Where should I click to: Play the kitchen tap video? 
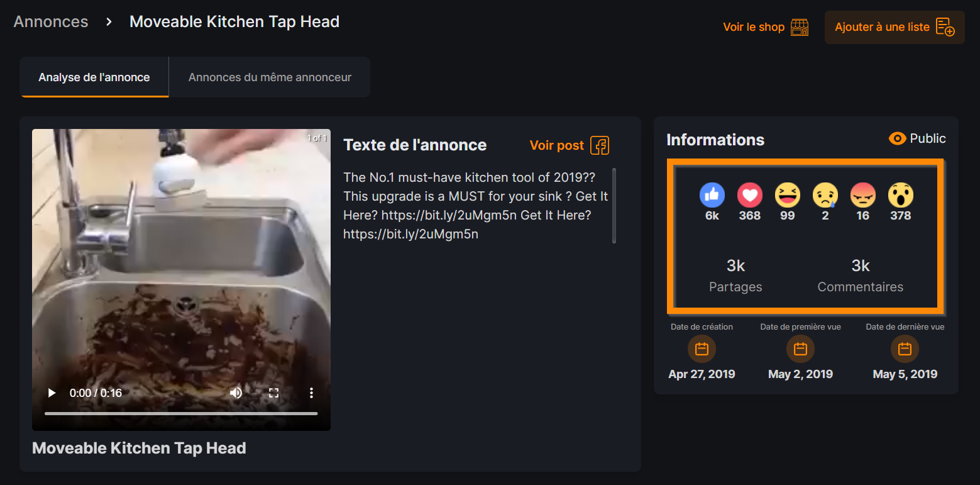coord(52,393)
